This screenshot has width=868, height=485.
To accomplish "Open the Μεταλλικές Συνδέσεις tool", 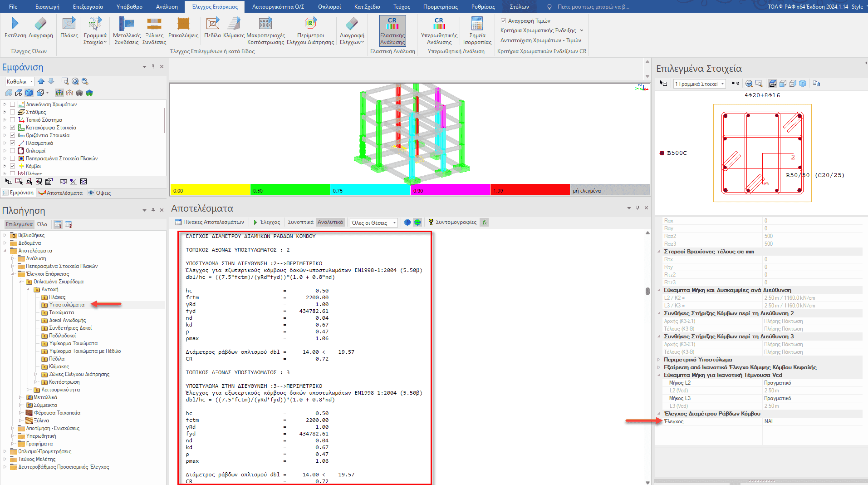I will (x=127, y=24).
